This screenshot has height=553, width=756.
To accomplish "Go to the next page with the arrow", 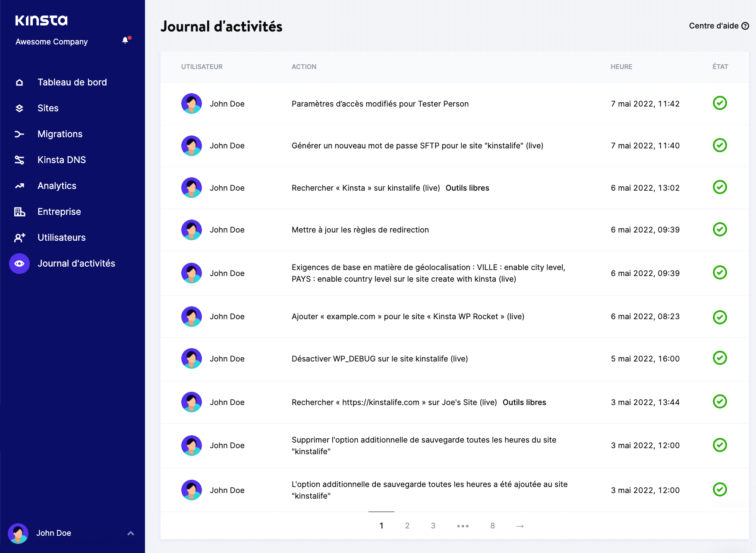I will coord(520,526).
